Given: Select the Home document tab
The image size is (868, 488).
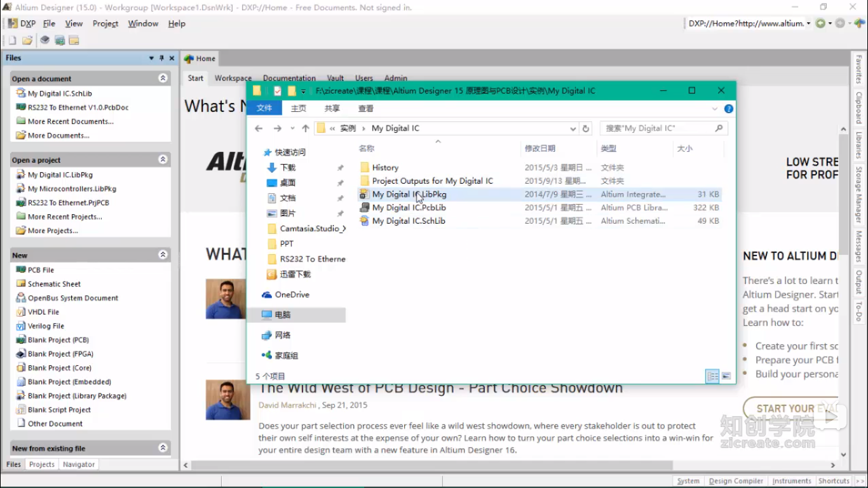Looking at the screenshot, I should tap(200, 58).
